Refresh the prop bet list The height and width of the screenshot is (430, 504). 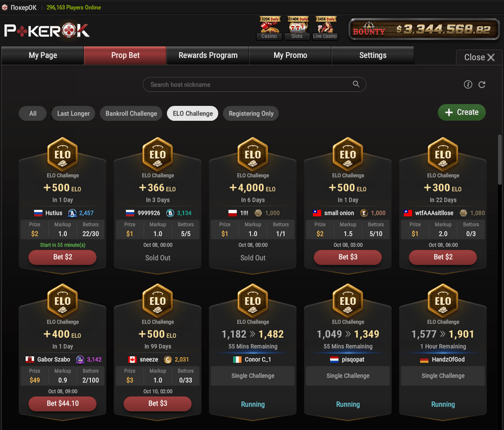coord(482,84)
